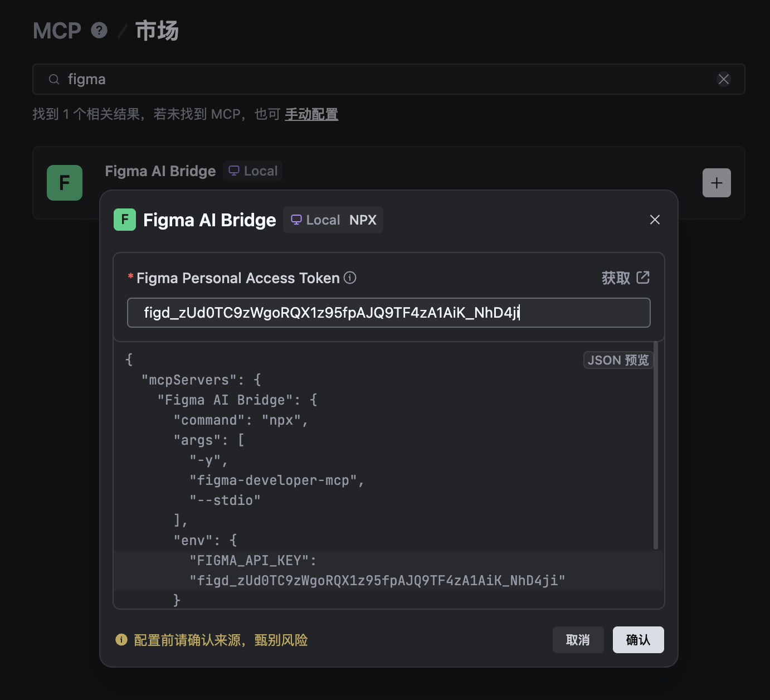Confirm with the 确认 button
The image size is (770, 700).
pyautogui.click(x=639, y=640)
